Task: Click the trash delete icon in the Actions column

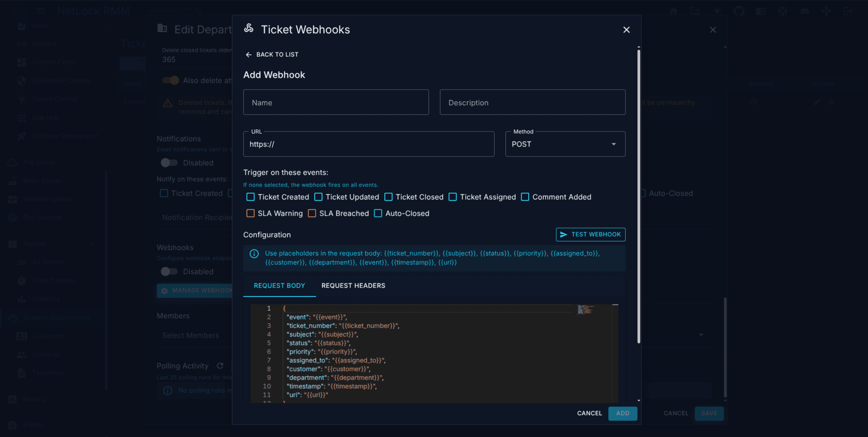Action: (831, 102)
